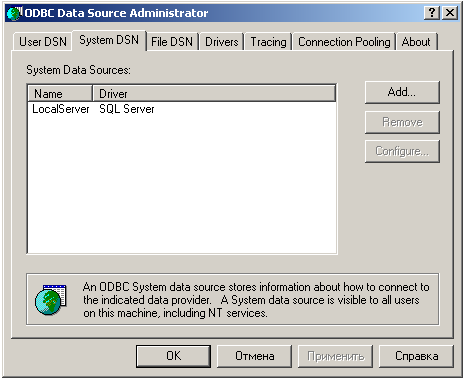Select the System DSN tab

109,40
